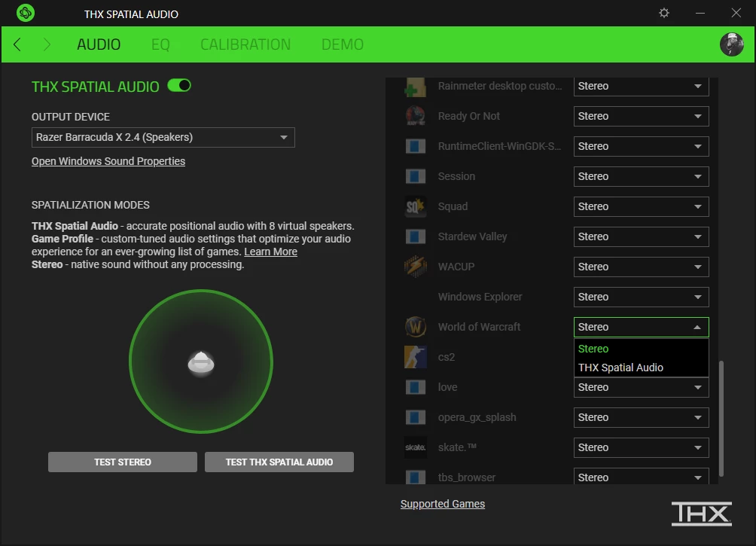Go back with the left arrow
Image resolution: width=756 pixels, height=546 pixels.
tap(17, 44)
